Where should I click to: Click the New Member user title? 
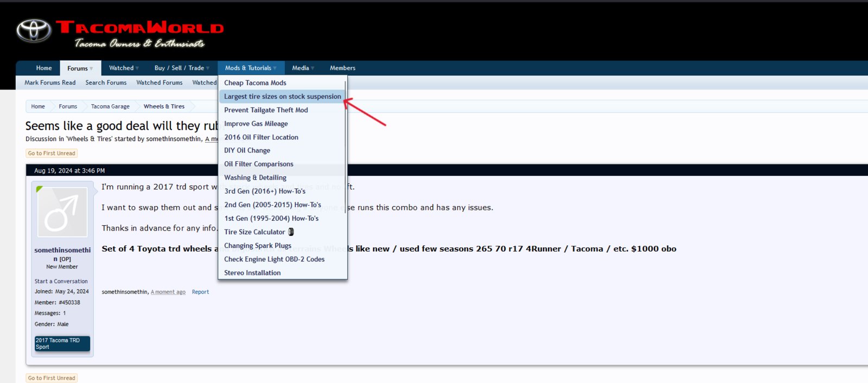pos(62,266)
